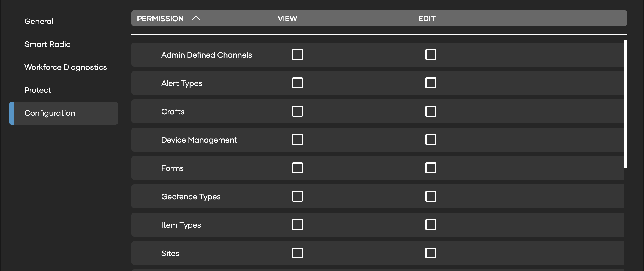Toggle Edit checkbox for Crafts
Viewport: 644px width, 271px height.
431,111
